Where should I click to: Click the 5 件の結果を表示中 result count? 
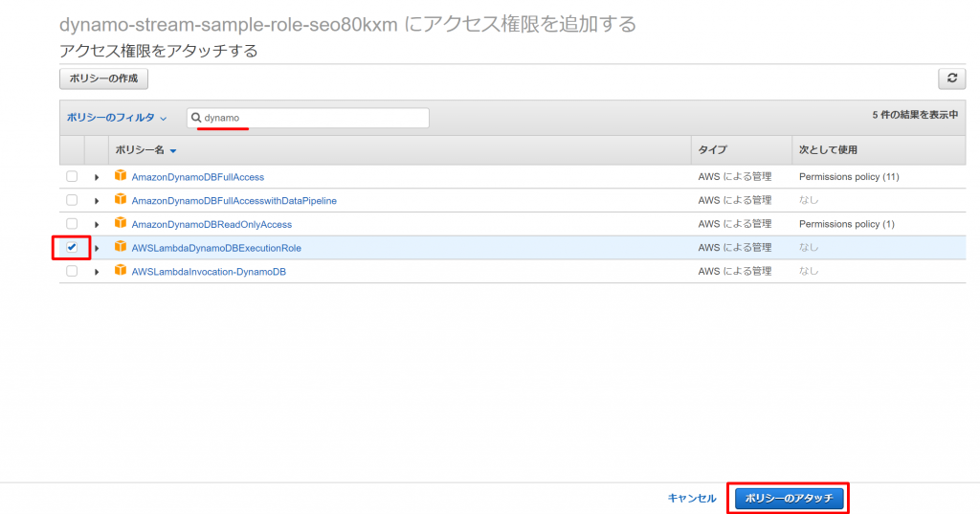[x=915, y=115]
